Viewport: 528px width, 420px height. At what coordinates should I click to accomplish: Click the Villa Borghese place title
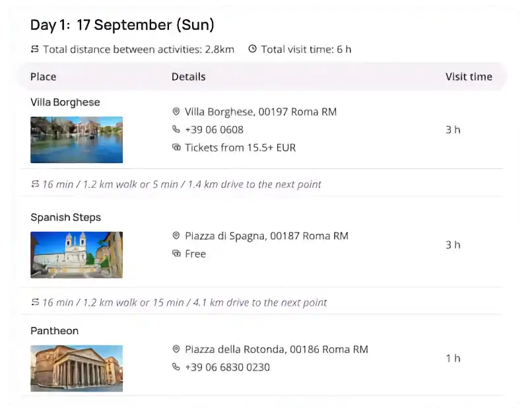click(65, 102)
